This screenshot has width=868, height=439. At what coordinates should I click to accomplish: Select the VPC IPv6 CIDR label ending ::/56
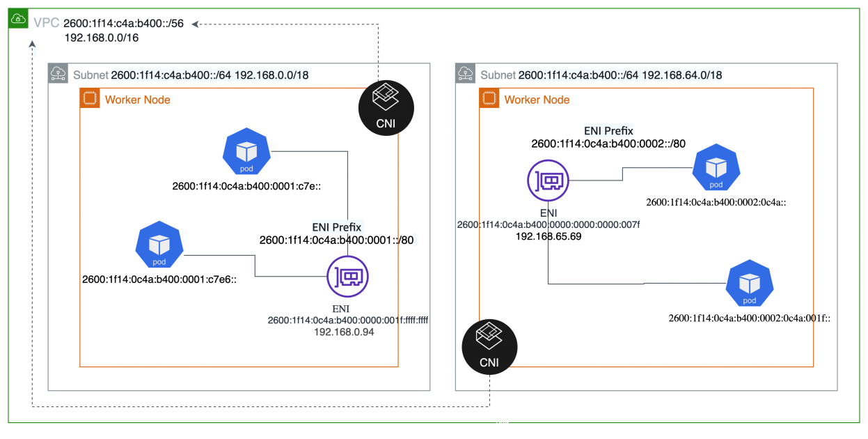click(124, 24)
